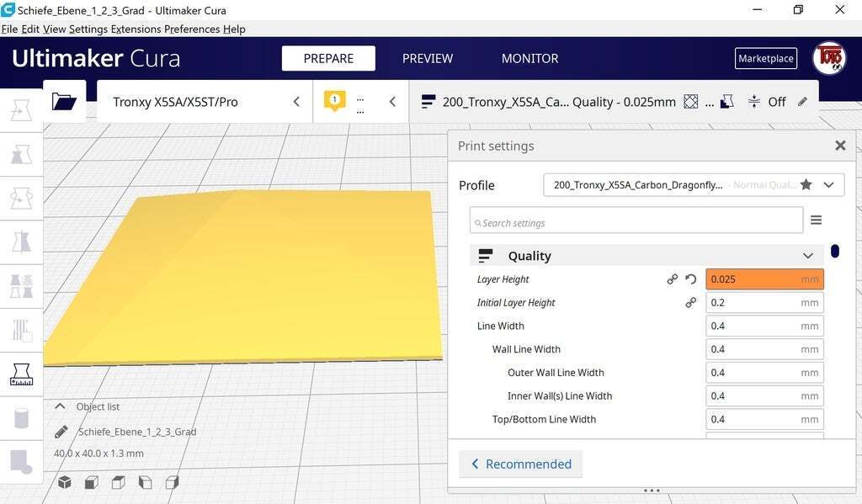
Task: Edit the Line Width value field
Action: tap(764, 326)
